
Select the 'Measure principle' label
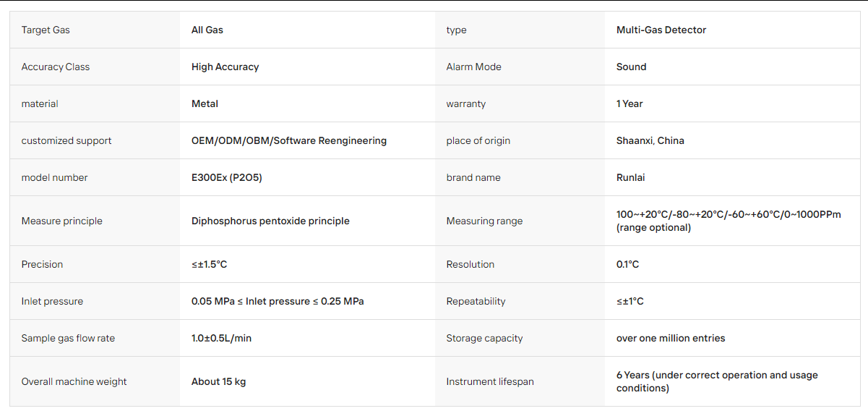pos(62,221)
